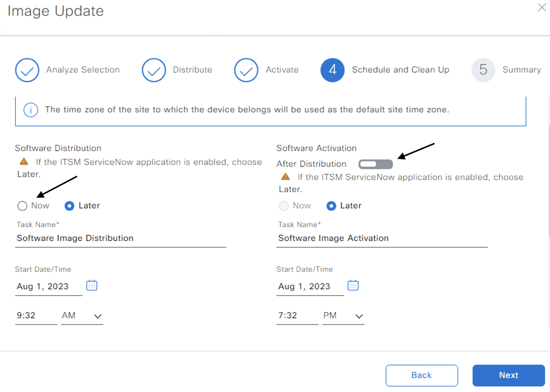Select Later for Software Distribution
The width and height of the screenshot is (550, 392).
69,206
